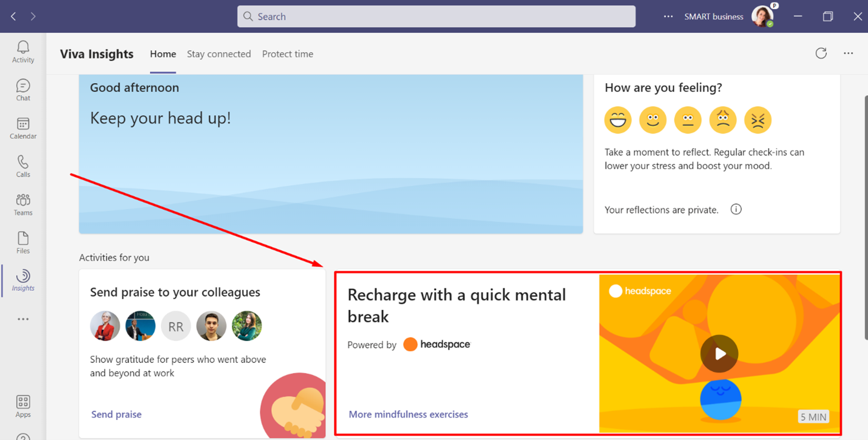Screen dimensions: 868x440
Task: Open the Activity bell icon
Action: (x=23, y=52)
